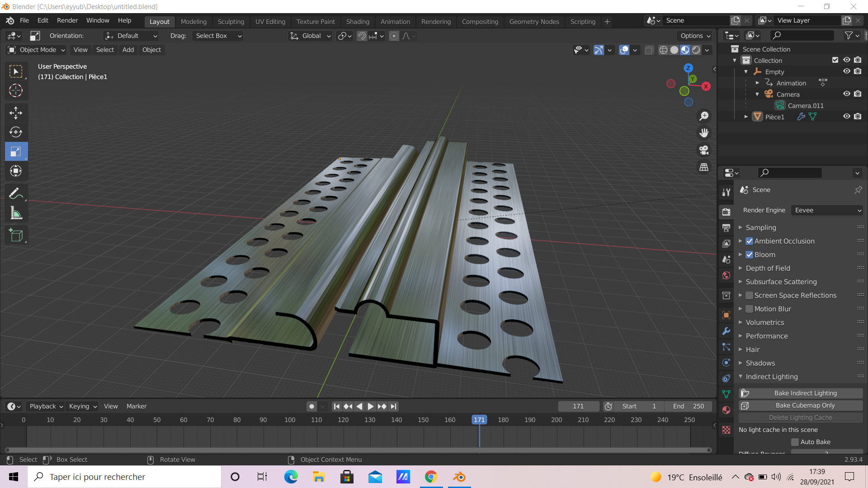Screen dimensions: 868x488
Task: Open Render Engine Eevee dropdown
Action: click(x=827, y=210)
